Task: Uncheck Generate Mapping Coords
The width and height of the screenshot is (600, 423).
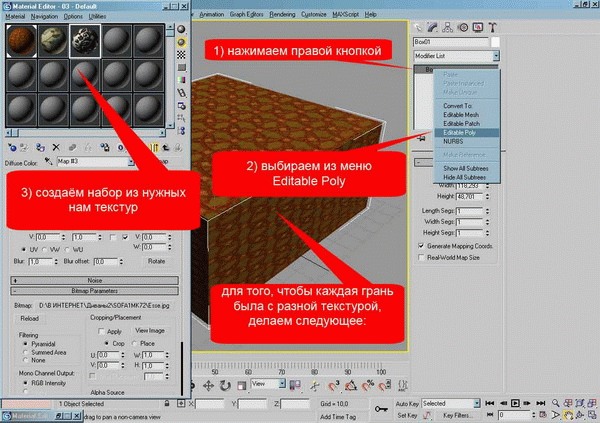Action: pyautogui.click(x=421, y=244)
